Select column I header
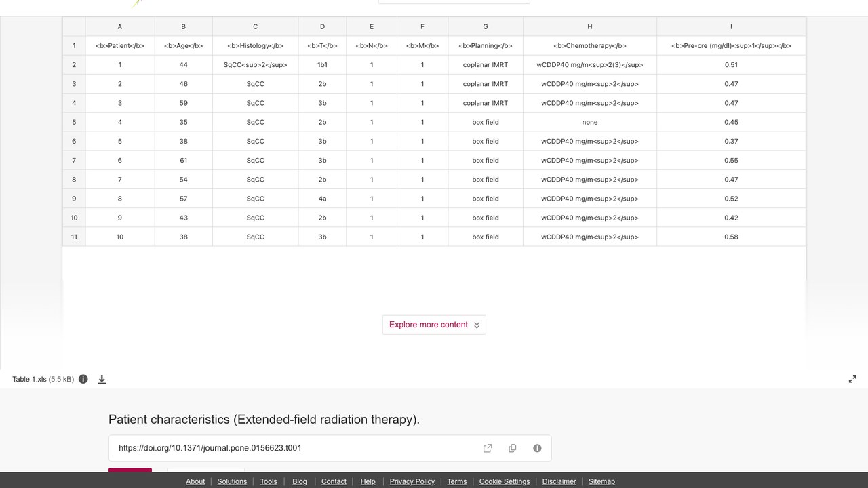Image resolution: width=868 pixels, height=488 pixels. click(x=731, y=26)
